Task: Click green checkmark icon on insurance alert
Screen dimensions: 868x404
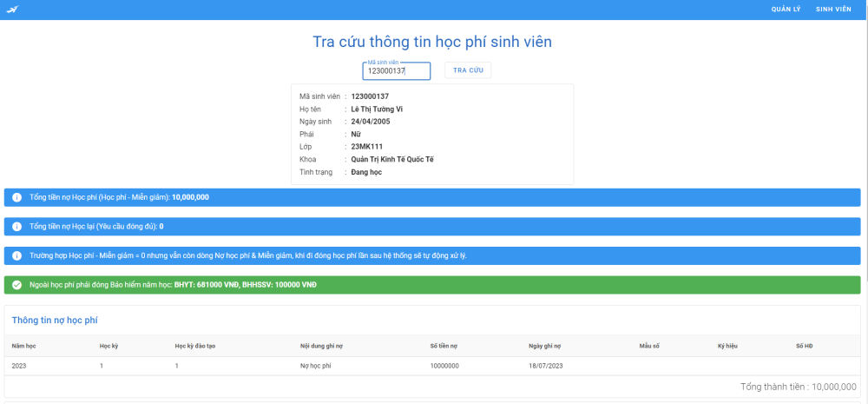Action: (x=16, y=285)
